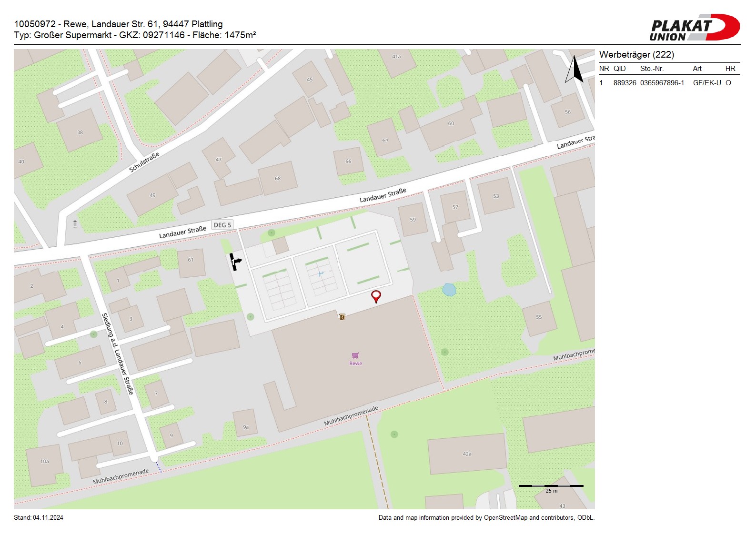The height and width of the screenshot is (535, 756).
Task: Click the Werbeträger (222) heading
Action: pyautogui.click(x=636, y=55)
